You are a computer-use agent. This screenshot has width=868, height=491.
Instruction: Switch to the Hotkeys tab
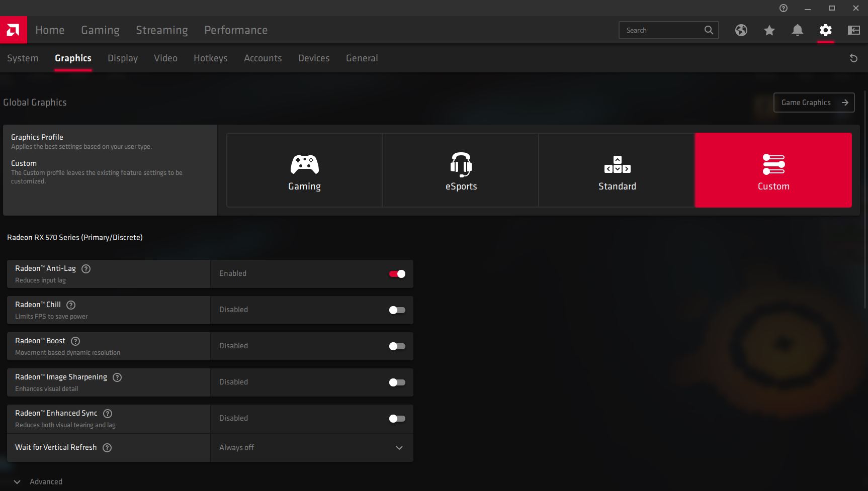click(211, 58)
